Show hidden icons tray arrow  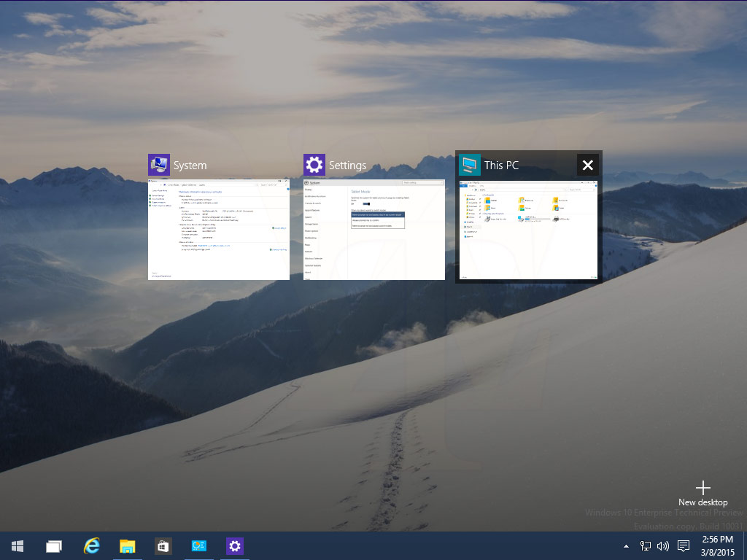tap(626, 546)
